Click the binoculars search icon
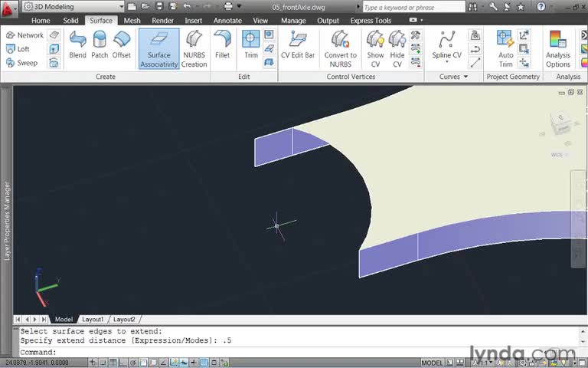This screenshot has width=588, height=368. [x=472, y=7]
